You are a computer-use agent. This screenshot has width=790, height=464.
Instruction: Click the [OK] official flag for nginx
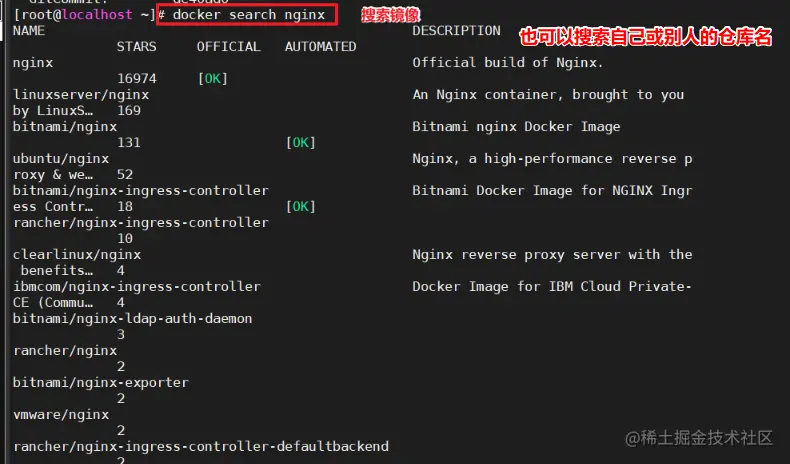(x=213, y=79)
